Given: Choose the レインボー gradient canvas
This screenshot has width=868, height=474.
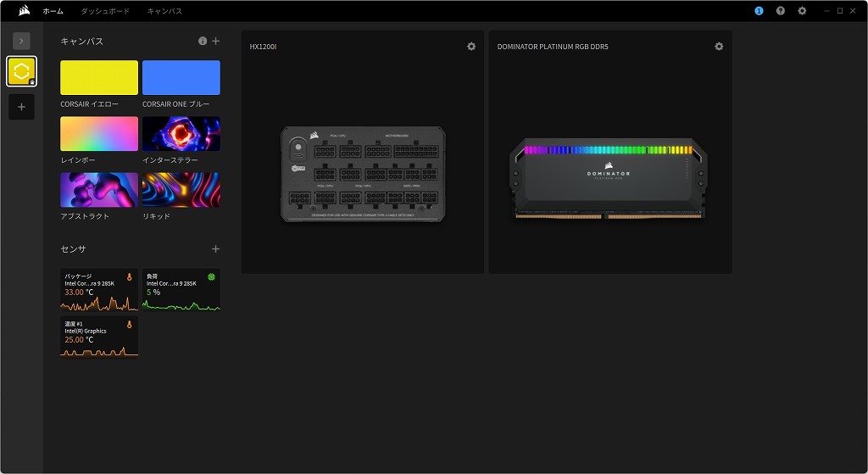Looking at the screenshot, I should tap(99, 133).
